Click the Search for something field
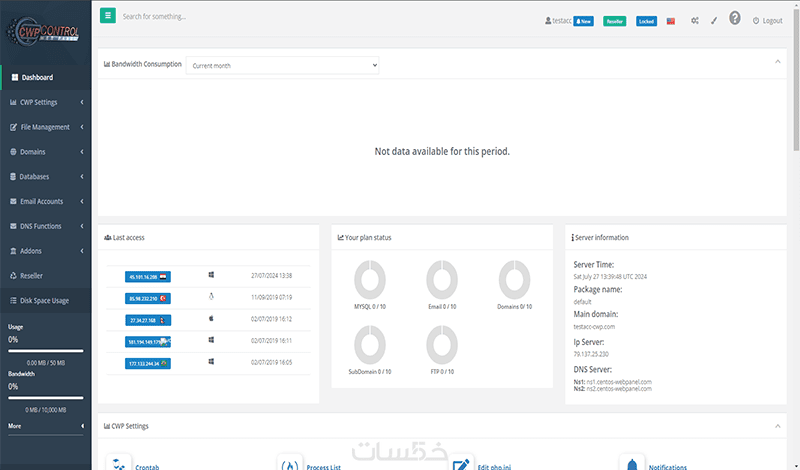The width and height of the screenshot is (800, 470). point(154,16)
